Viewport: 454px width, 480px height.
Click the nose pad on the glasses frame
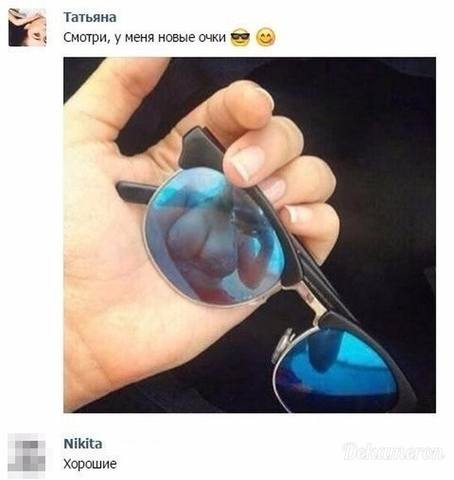(283, 343)
